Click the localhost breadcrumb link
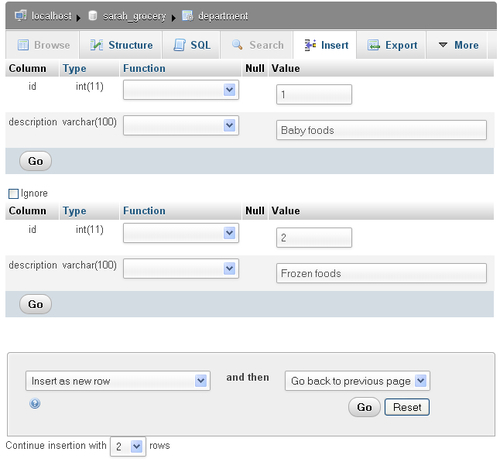Viewport: 500px width, 462px height. click(51, 16)
